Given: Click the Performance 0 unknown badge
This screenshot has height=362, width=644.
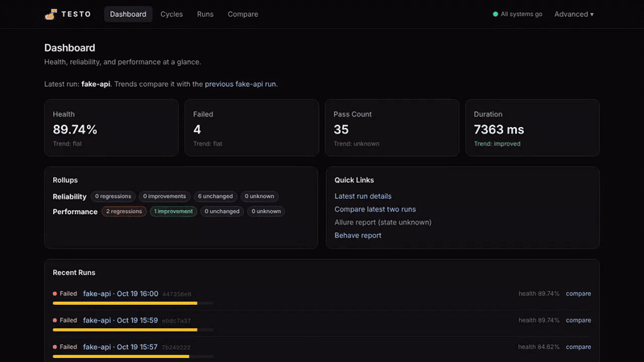Looking at the screenshot, I should 266,212.
